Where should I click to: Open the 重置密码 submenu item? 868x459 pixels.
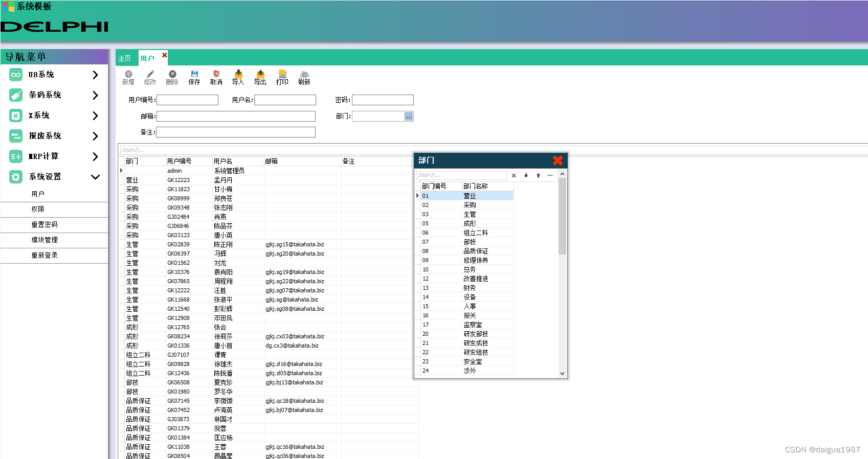[x=54, y=225]
